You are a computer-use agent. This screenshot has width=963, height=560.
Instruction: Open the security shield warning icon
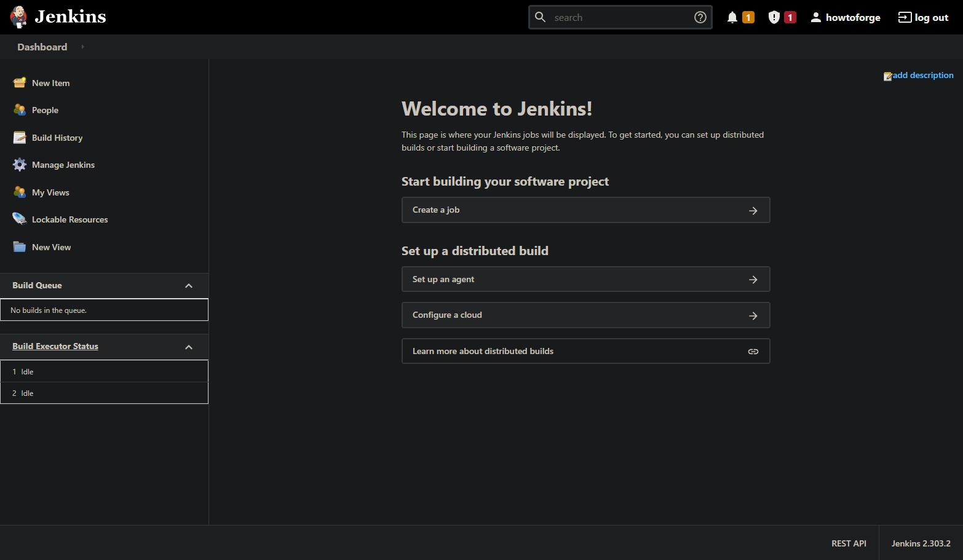[774, 17]
